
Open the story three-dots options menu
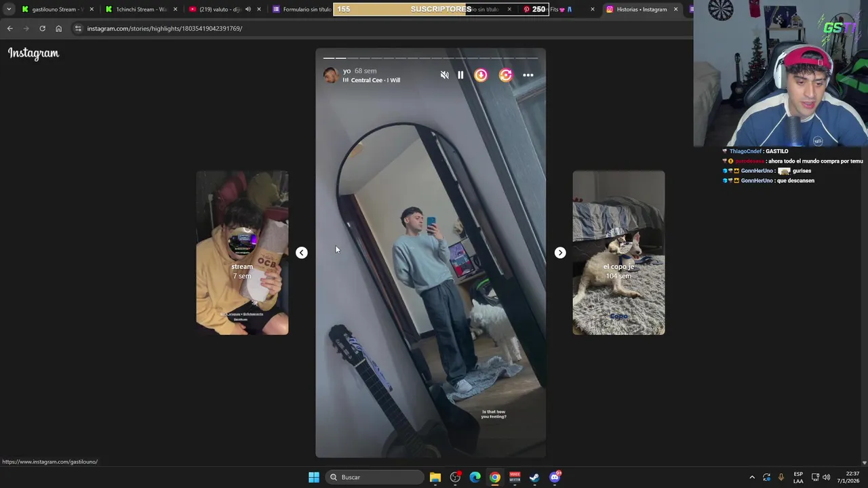(528, 75)
